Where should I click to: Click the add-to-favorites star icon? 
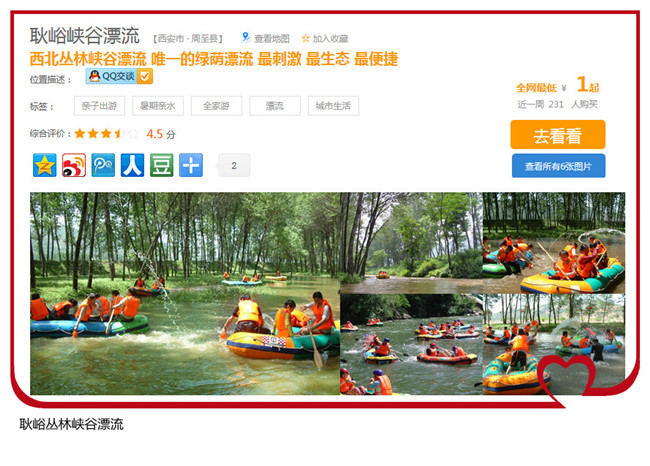point(306,38)
